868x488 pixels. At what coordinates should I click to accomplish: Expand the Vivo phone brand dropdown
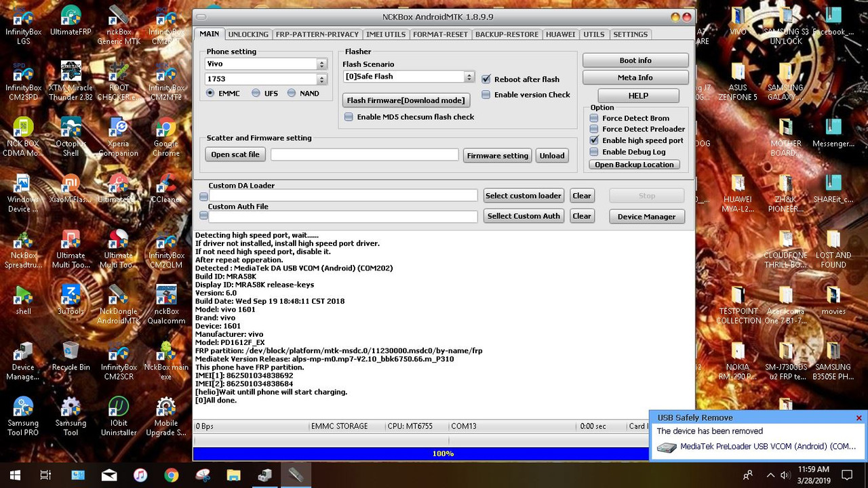(x=321, y=64)
